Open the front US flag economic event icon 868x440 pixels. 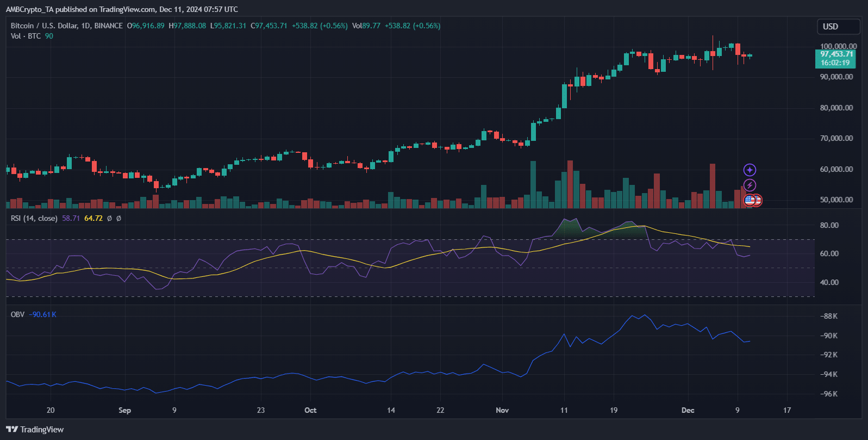pyautogui.click(x=750, y=200)
